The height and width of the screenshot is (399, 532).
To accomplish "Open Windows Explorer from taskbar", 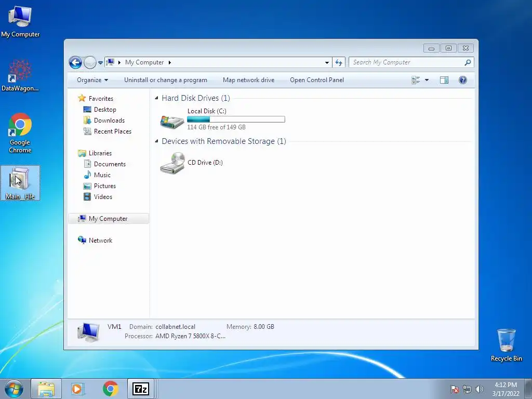I will pyautogui.click(x=46, y=389).
